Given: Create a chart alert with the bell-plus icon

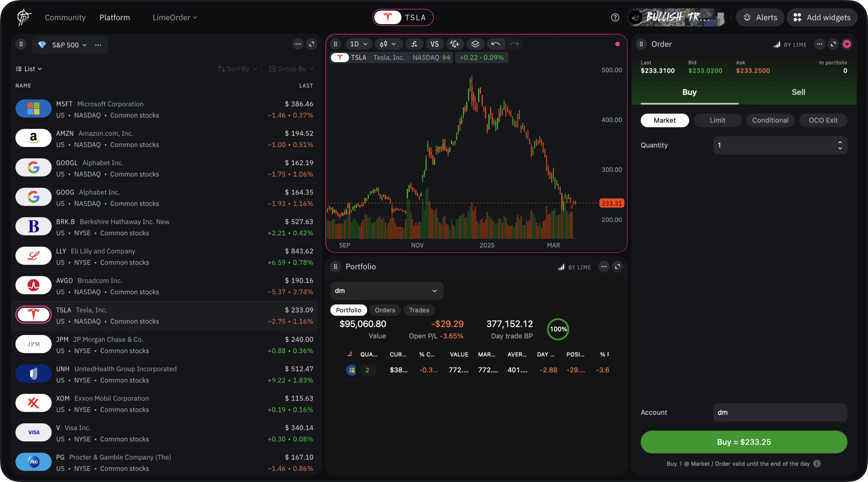Looking at the screenshot, I should (x=455, y=44).
